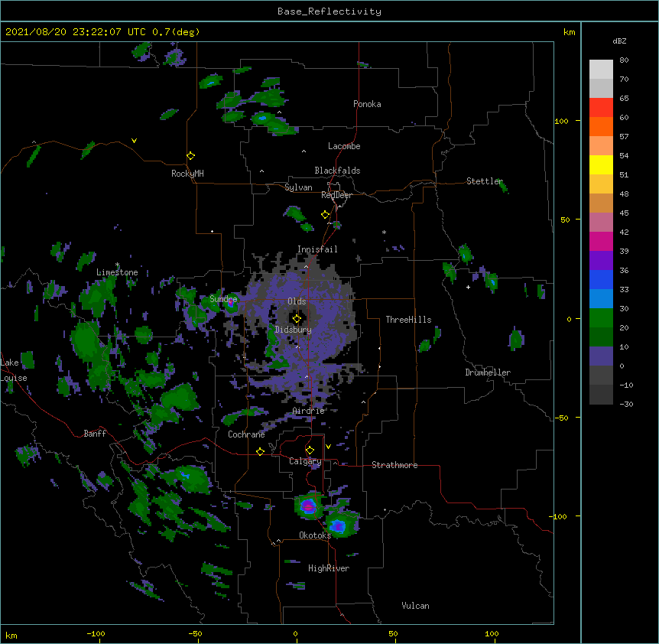This screenshot has height=644, width=659.
Task: Click the blue storm cell northeast of Okotoks
Action: tap(337, 525)
